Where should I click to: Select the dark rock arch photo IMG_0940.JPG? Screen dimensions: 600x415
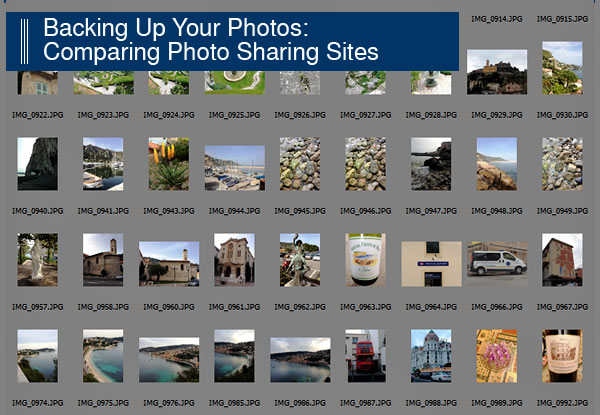point(38,164)
